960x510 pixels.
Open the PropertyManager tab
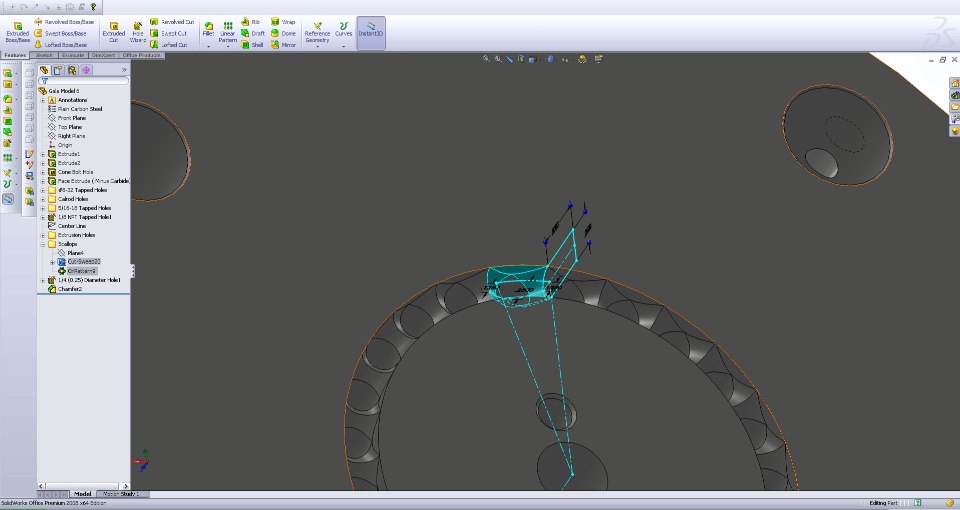(58, 70)
